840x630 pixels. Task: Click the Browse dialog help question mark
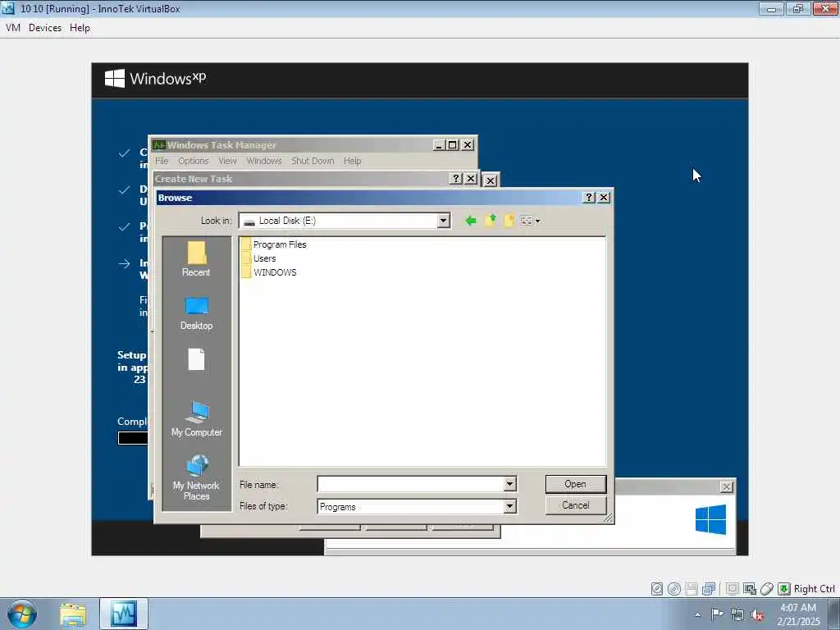[589, 197]
